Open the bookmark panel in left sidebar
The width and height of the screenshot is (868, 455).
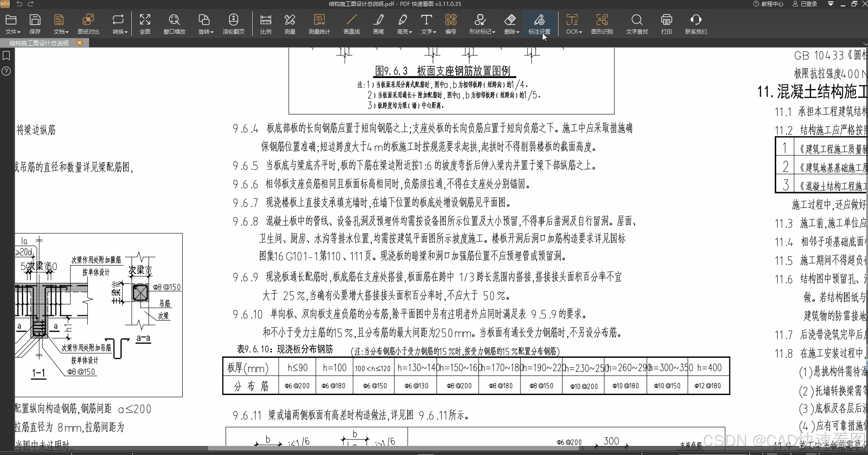tap(6, 55)
